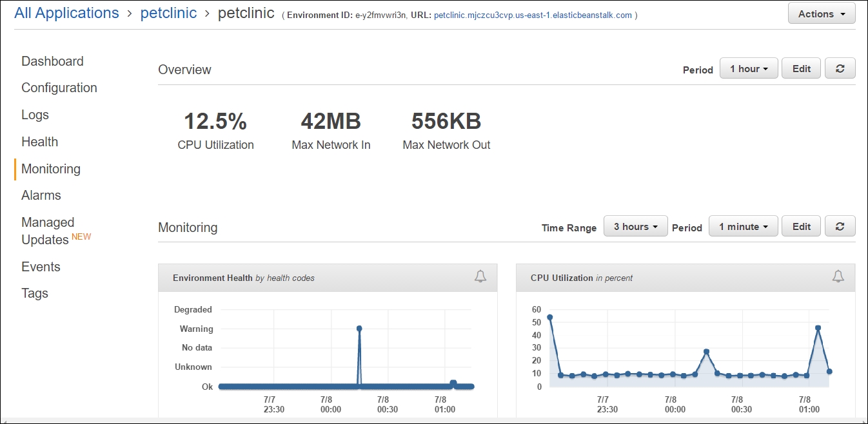Viewport: 868px width, 424px height.
Task: Open Alarms in the sidebar
Action: tap(41, 195)
